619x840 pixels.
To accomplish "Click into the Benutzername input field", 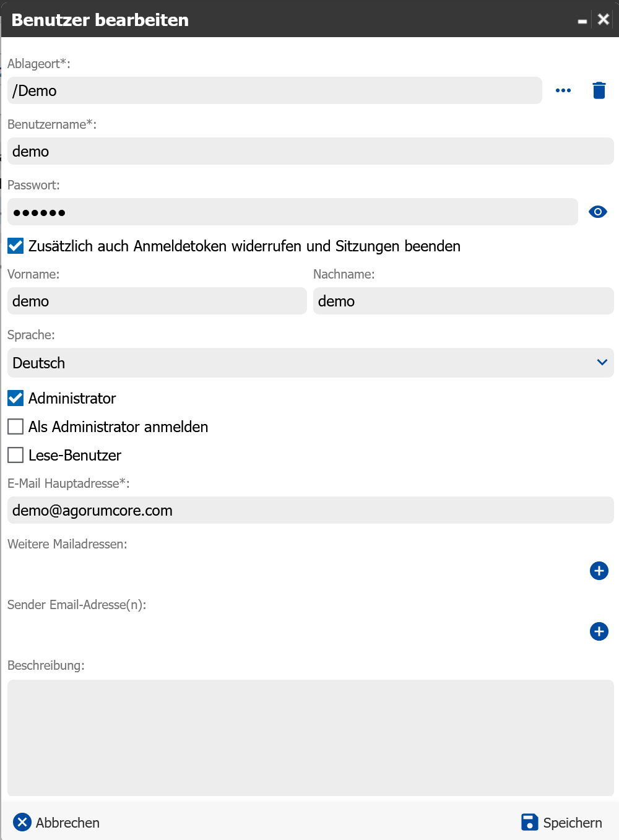I will click(x=309, y=151).
